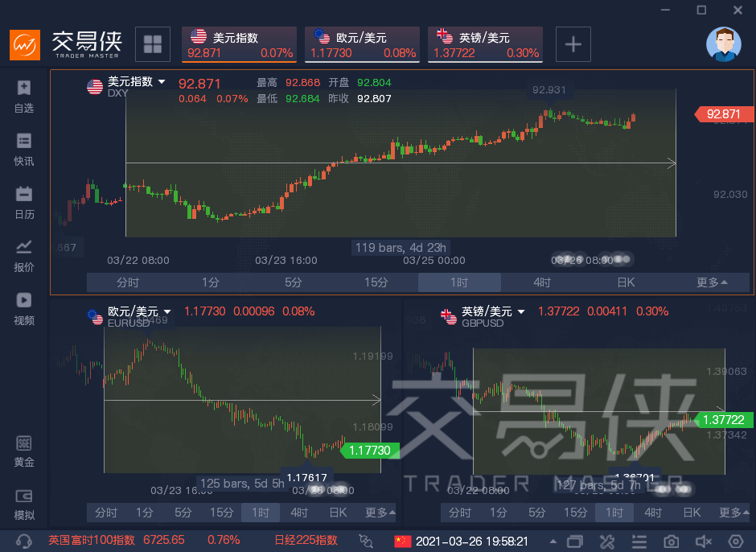Select 1时 timeframe in EURUSD chart
This screenshot has width=756, height=552.
[261, 513]
